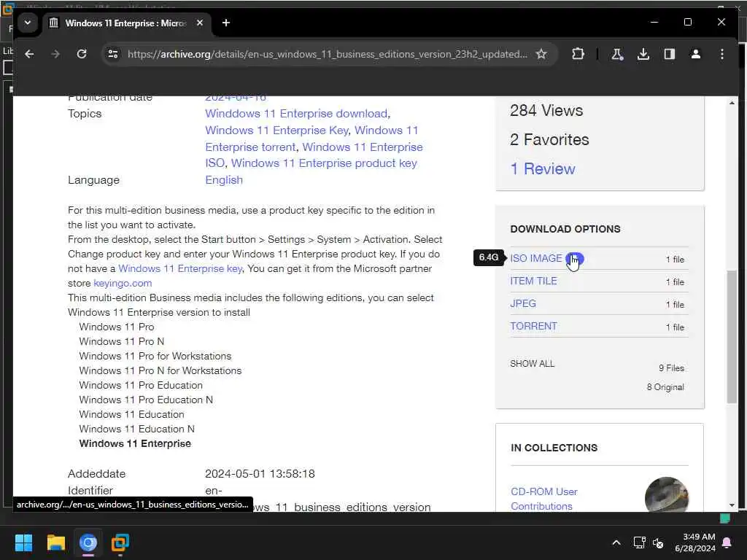
Task: Click the scrollbar down arrow
Action: [732, 505]
